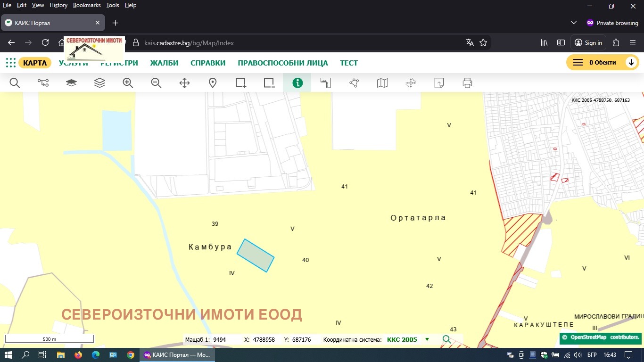The height and width of the screenshot is (362, 644).
Task: Open the СПРАВКИ menu
Action: (x=208, y=63)
